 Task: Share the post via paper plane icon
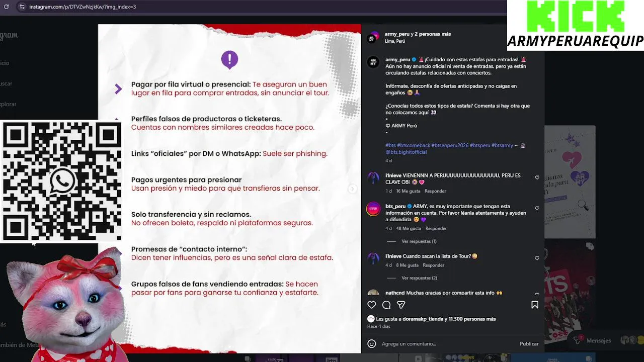(x=401, y=305)
